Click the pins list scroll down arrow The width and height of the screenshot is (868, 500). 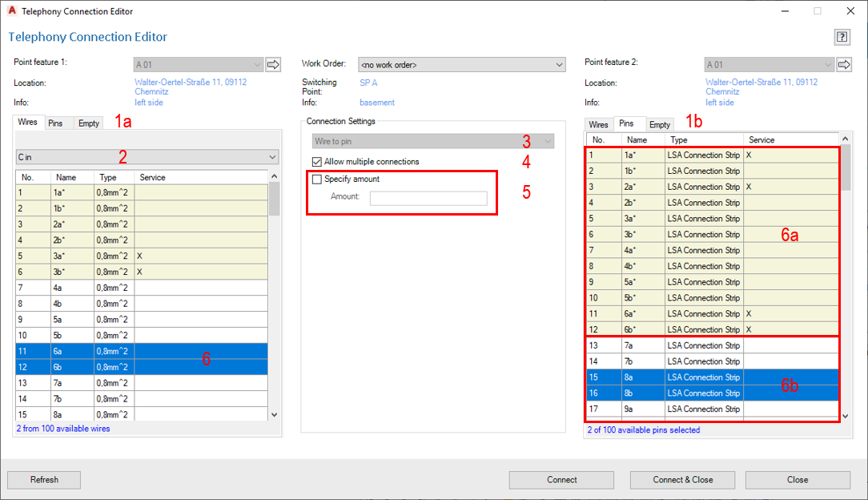tap(846, 417)
